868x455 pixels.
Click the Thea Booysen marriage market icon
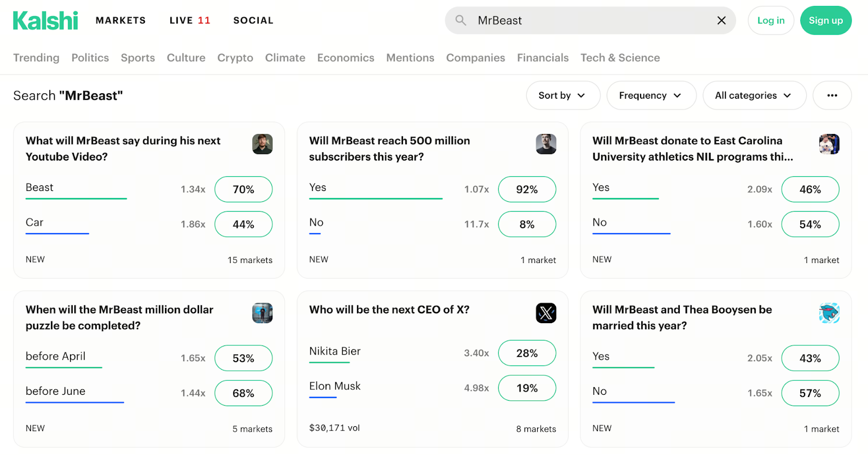(829, 313)
